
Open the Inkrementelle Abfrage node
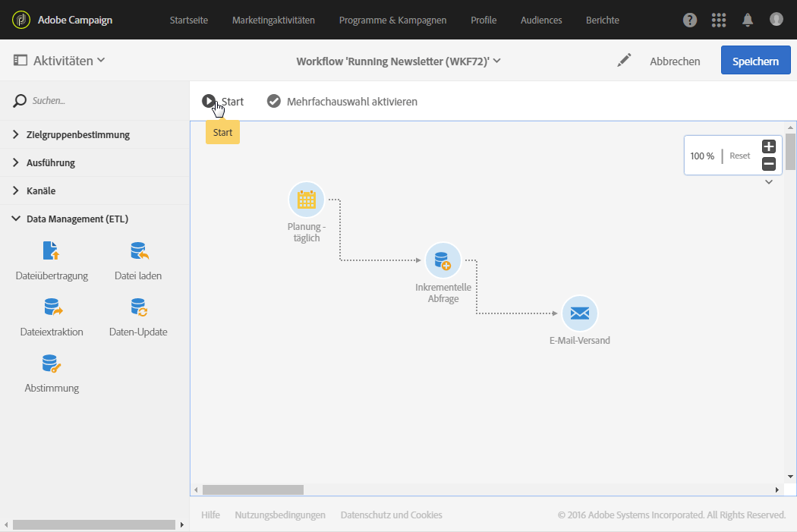[443, 261]
